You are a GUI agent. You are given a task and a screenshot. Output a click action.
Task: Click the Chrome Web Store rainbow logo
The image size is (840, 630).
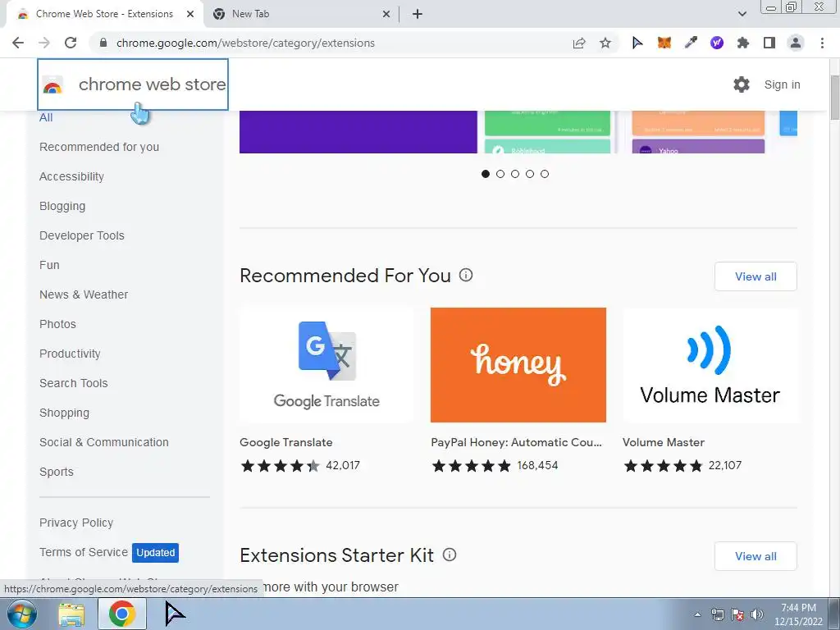pos(52,84)
